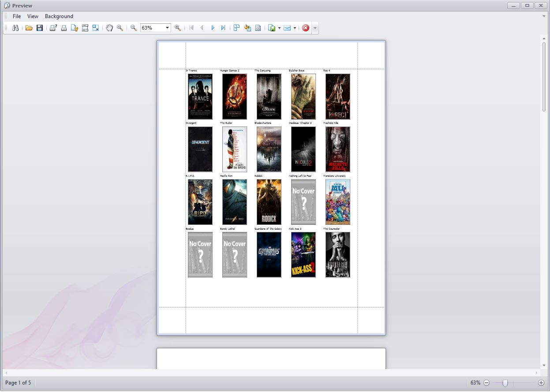The image size is (550, 392).
Task: Toggle the Watermark icon
Action: coord(258,28)
